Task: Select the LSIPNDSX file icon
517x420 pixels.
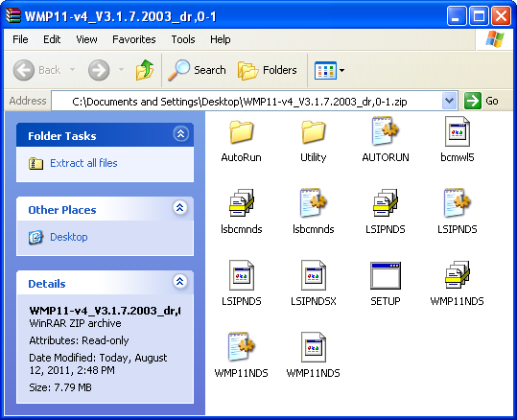Action: (x=314, y=275)
